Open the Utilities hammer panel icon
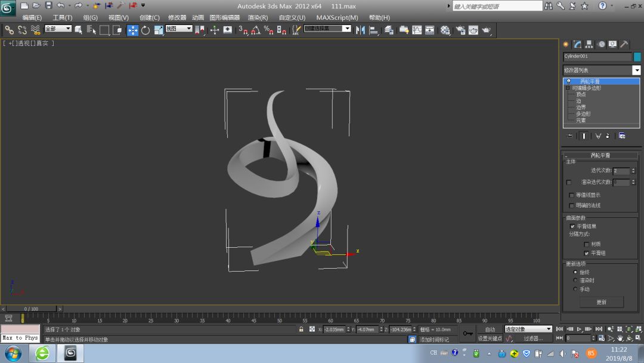Screen dimensions: 644x363 tap(624, 44)
